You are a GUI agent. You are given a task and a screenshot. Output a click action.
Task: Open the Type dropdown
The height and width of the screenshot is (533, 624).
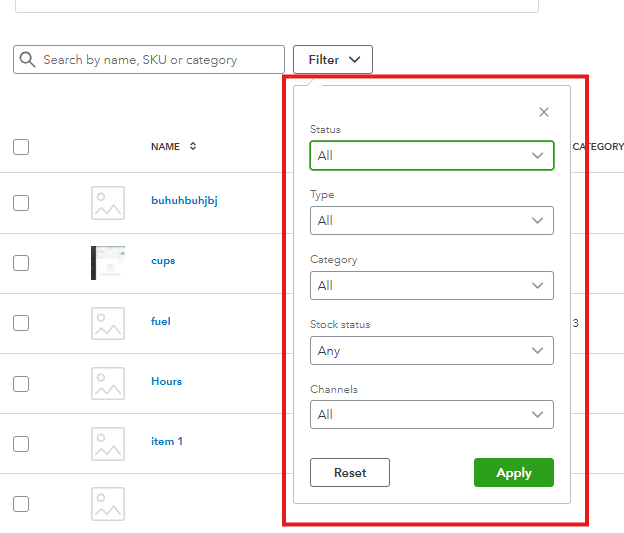coord(431,221)
